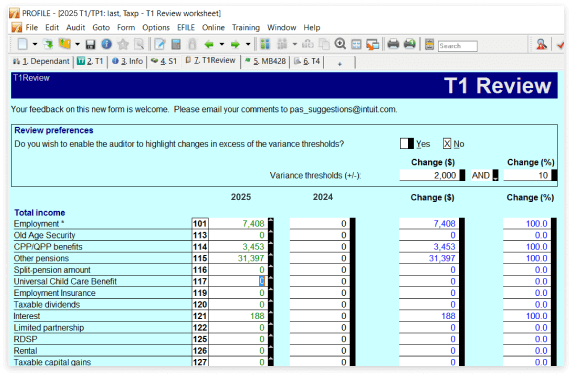
Task: Add a new tab with the plus button
Action: coord(340,63)
